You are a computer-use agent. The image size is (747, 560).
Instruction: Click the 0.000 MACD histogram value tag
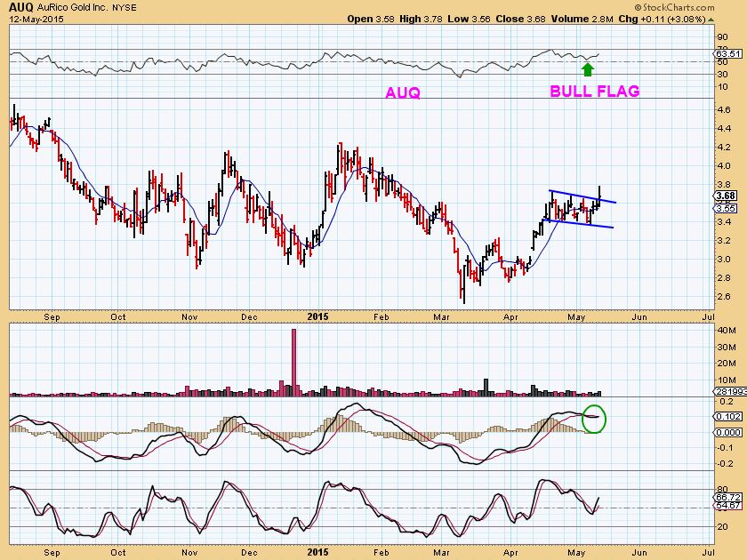(728, 432)
